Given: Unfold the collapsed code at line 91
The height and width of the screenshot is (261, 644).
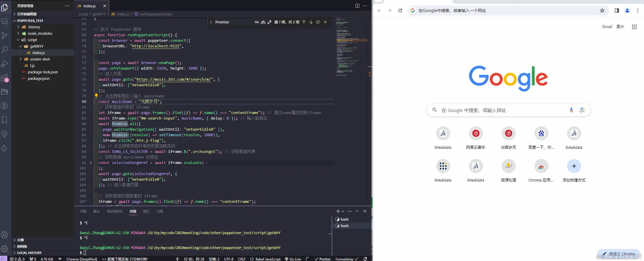Looking at the screenshot, I should point(91,163).
